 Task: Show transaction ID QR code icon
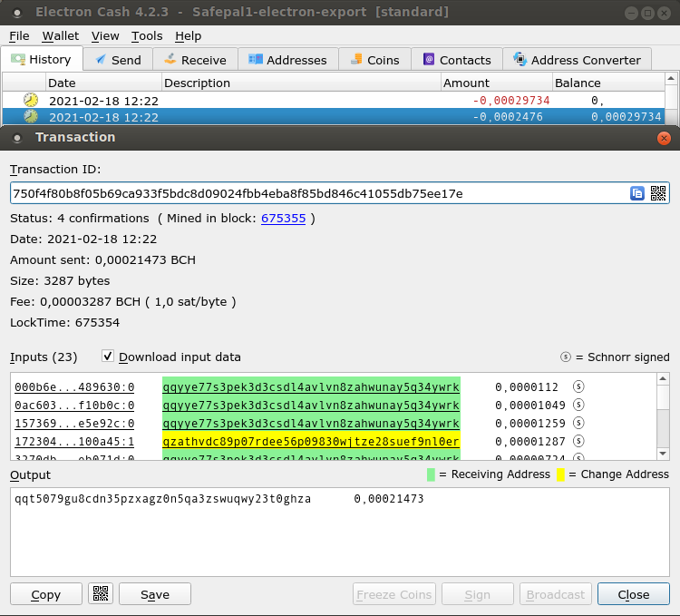(x=658, y=193)
